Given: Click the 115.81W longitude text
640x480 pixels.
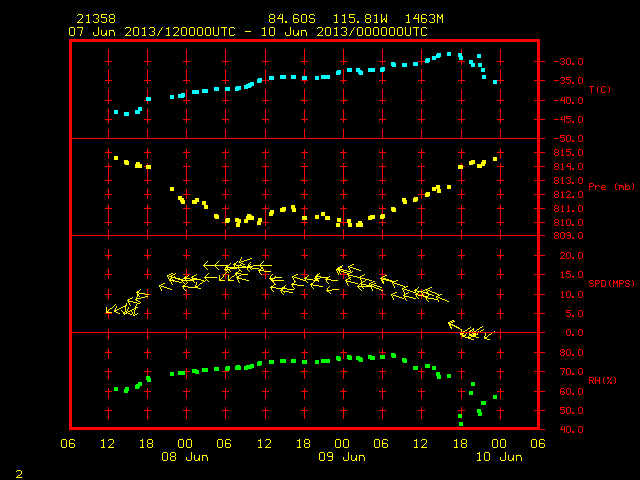Looking at the screenshot, I should coord(360,19).
